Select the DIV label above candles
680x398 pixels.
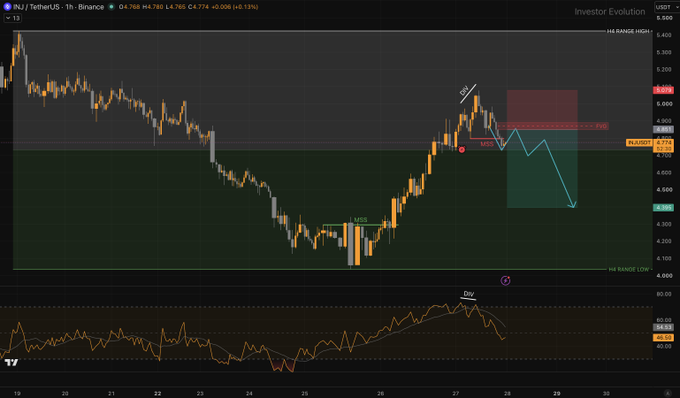click(x=464, y=91)
